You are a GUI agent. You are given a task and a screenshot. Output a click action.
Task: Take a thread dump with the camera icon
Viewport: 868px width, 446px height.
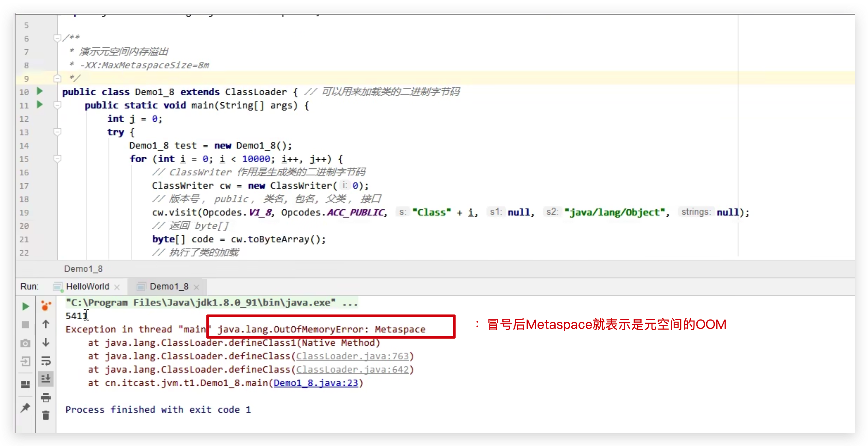coord(25,343)
